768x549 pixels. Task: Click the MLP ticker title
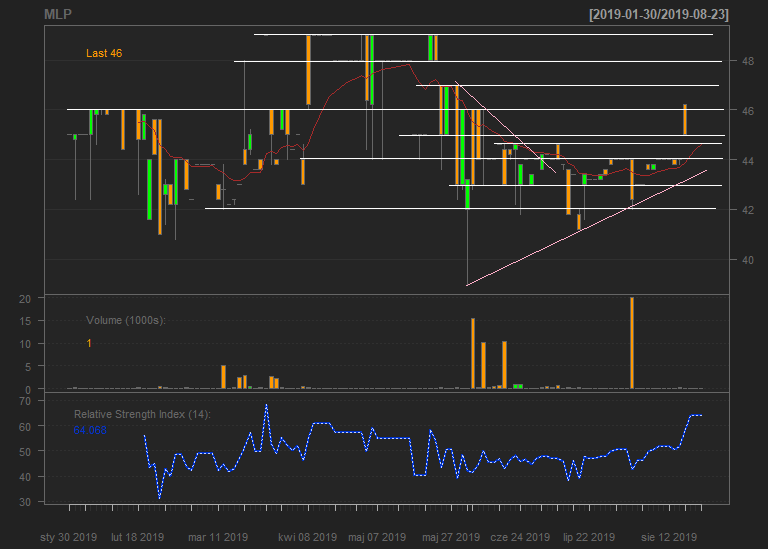point(58,14)
